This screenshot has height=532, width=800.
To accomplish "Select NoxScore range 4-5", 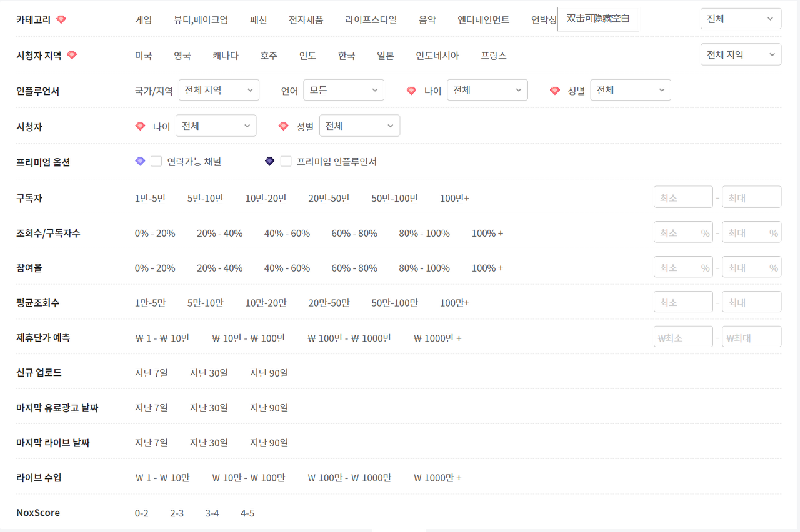I will 247,513.
